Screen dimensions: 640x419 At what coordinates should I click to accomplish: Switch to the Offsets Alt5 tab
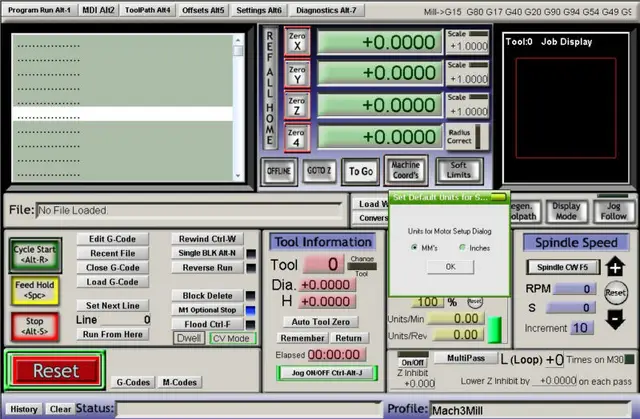[203, 9]
